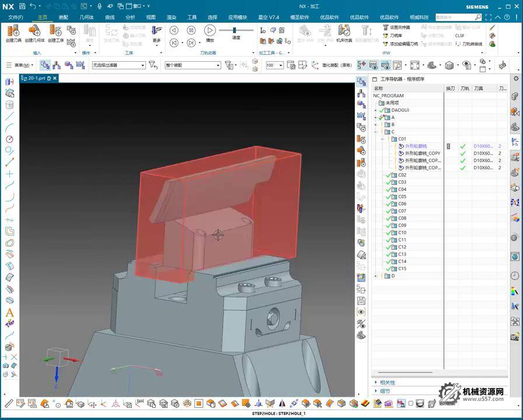Click the clock history icon in right sidebar
Screen dimensions: 523x420
tap(515, 276)
